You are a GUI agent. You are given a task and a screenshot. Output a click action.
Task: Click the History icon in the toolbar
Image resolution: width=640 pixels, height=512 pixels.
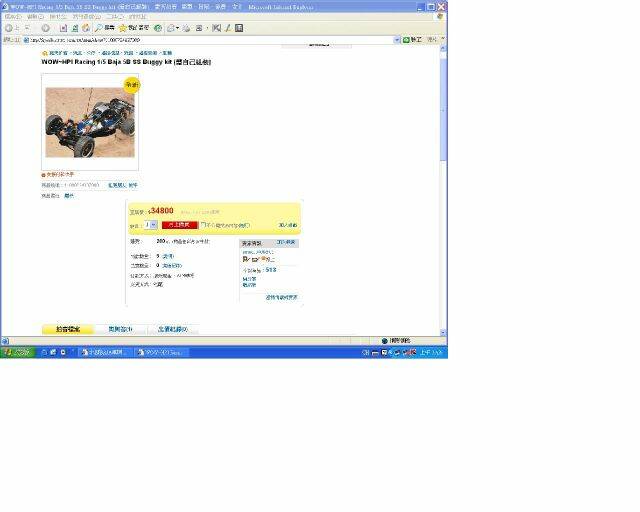coord(158,28)
